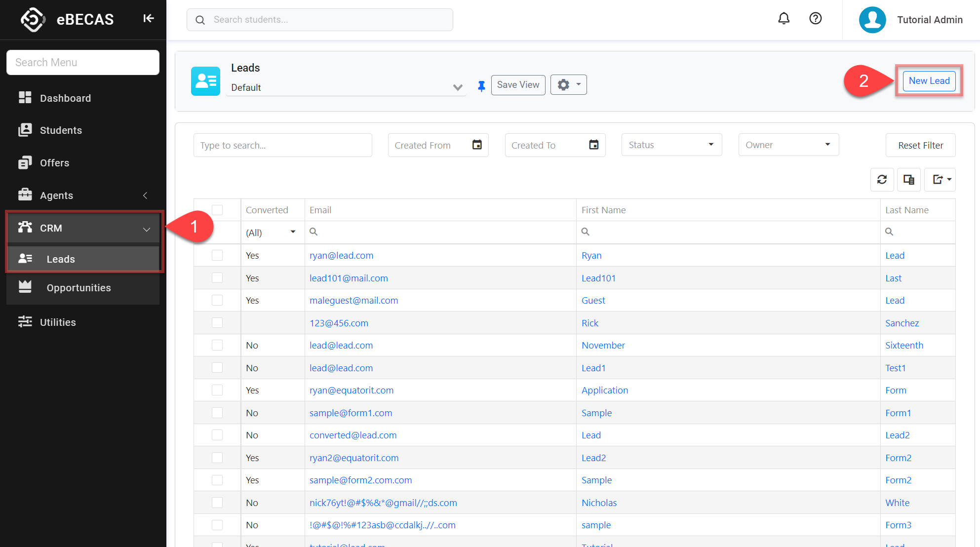Click the magnifier in student search
Screen dimensions: 980x547
(200, 20)
